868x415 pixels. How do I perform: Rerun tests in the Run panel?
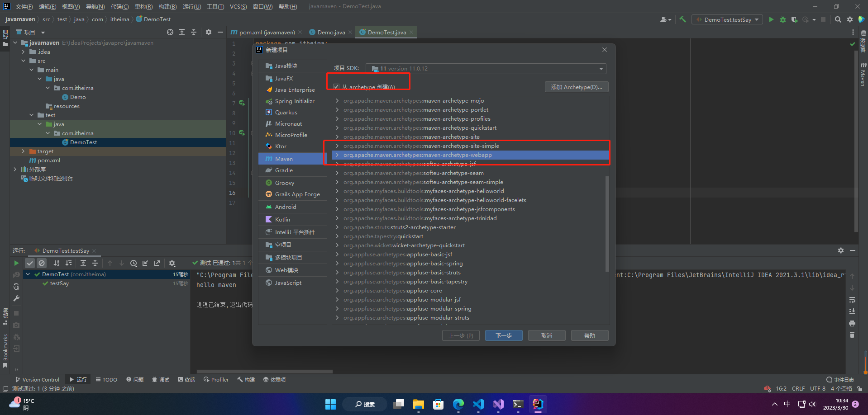pyautogui.click(x=16, y=263)
